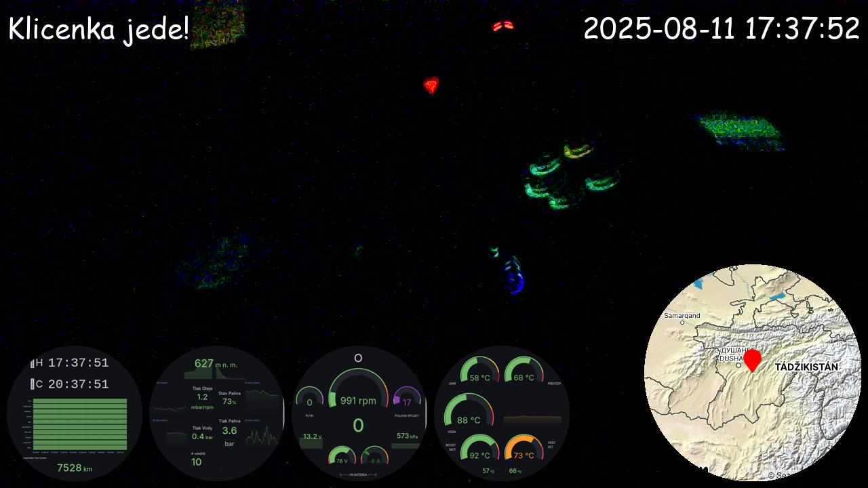
Task: Click the 627 m n. m. altitude reading
Action: tap(214, 365)
